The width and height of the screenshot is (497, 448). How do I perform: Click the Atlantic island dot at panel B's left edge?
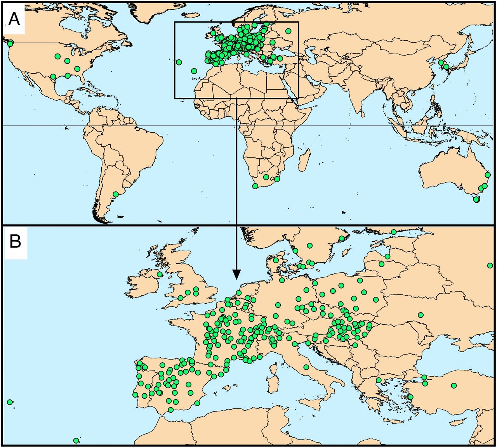10,402
